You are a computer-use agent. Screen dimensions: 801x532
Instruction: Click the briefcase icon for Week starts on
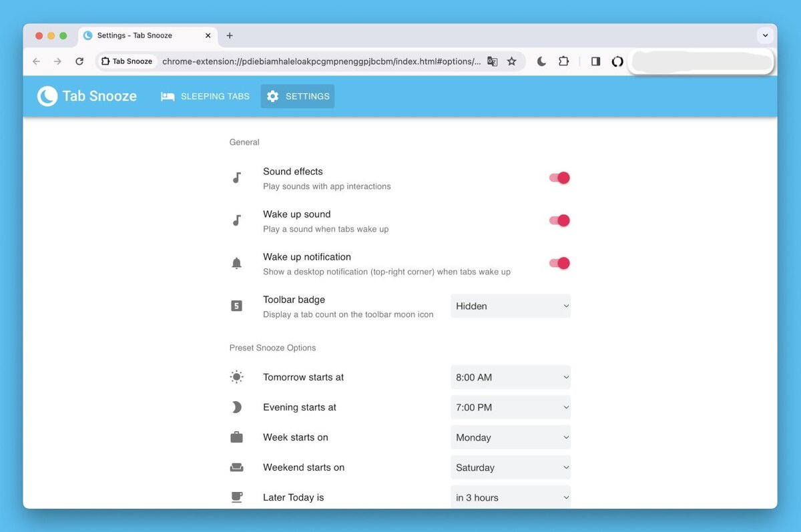coord(236,437)
